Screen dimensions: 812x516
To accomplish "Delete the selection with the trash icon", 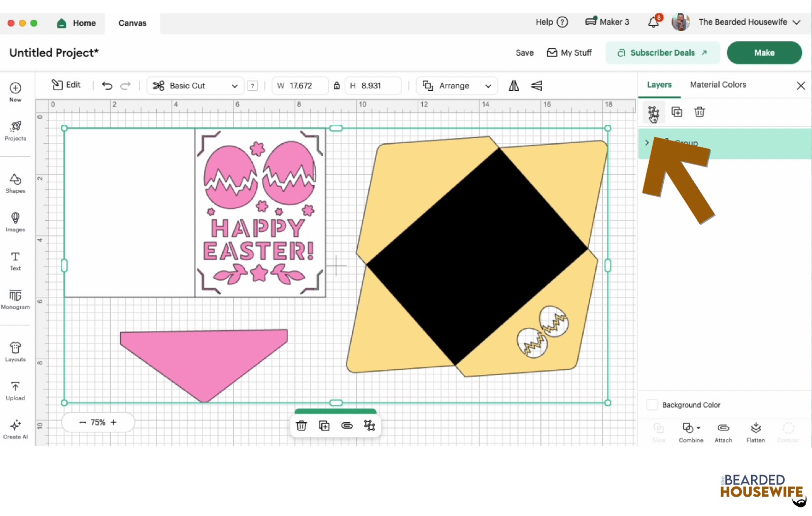I will coord(700,112).
